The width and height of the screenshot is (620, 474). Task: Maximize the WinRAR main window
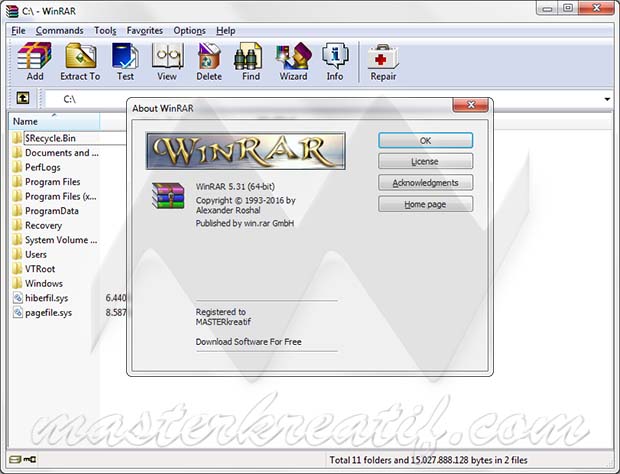click(568, 8)
